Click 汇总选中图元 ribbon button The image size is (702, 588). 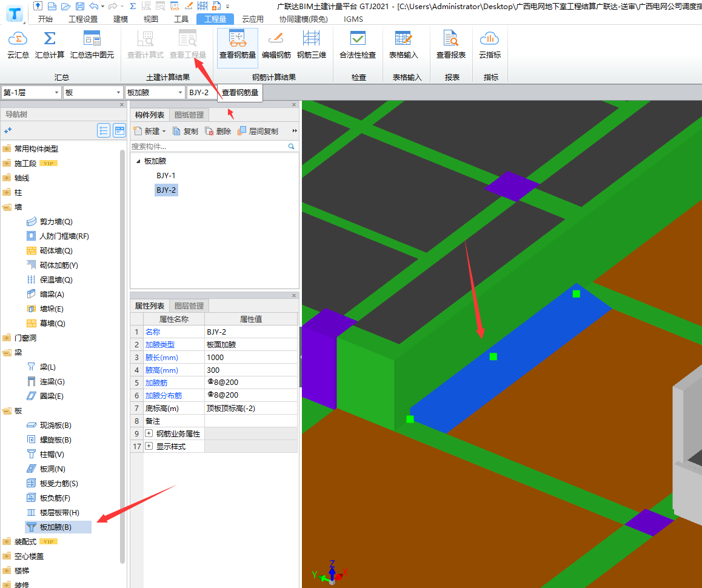92,45
